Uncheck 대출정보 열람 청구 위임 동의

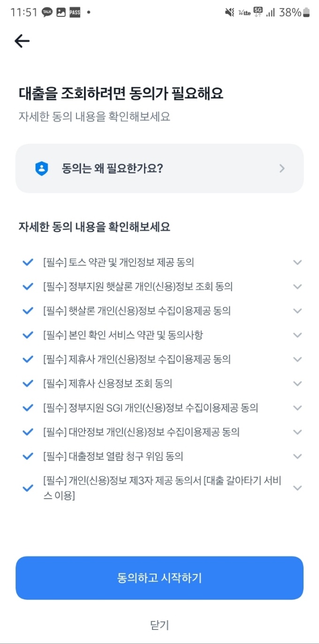[27, 456]
